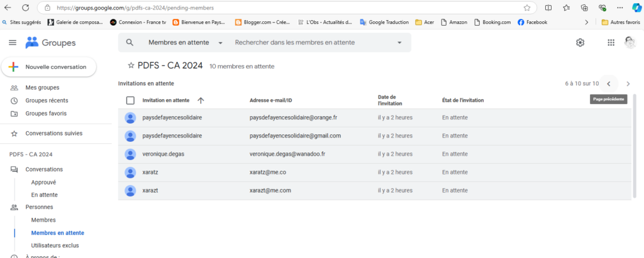Go to previous page of pending members

608,83
